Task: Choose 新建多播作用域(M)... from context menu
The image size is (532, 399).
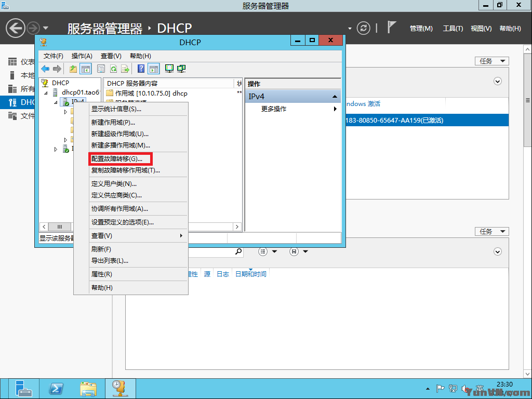Action: 131,145
